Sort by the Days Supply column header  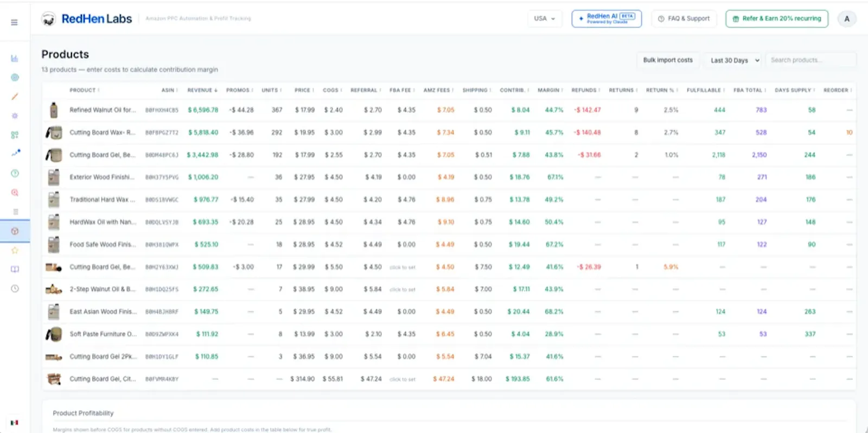(794, 90)
